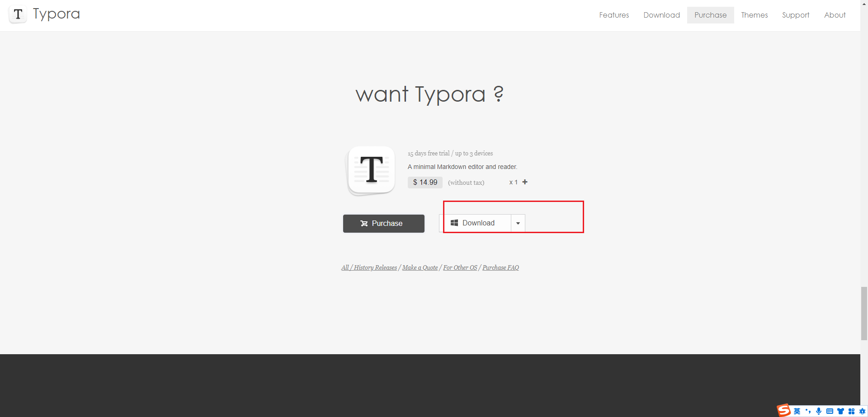Click the Sogou input method logo

pos(784,410)
